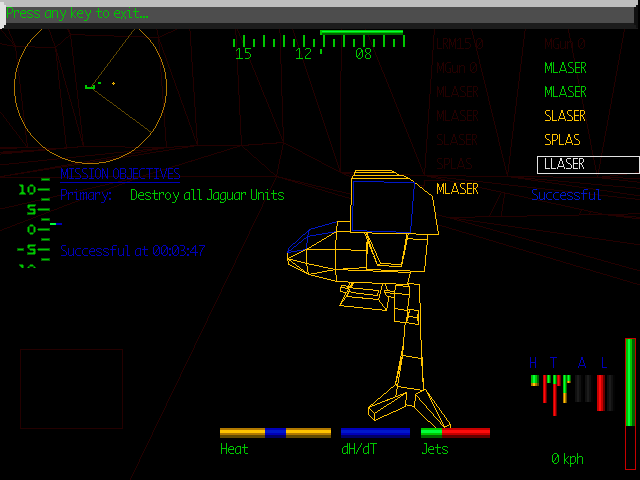The image size is (640, 480).
Task: Select the yellow SPLAS in right weapon column
Action: tap(562, 140)
